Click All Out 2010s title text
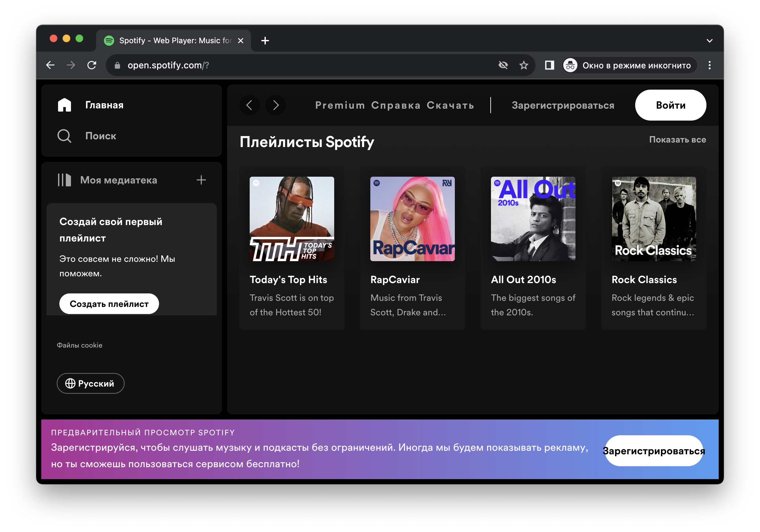Viewport: 760px width, 532px height. 523,280
